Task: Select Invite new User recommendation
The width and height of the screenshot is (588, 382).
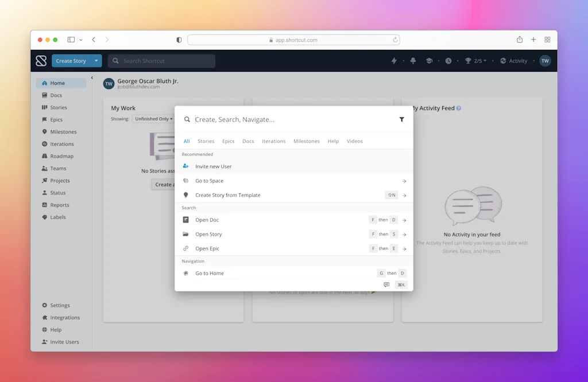Action: [x=214, y=166]
